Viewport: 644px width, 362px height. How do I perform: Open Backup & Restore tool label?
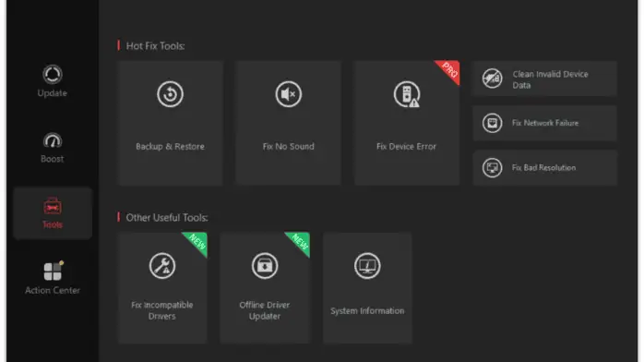tap(170, 146)
